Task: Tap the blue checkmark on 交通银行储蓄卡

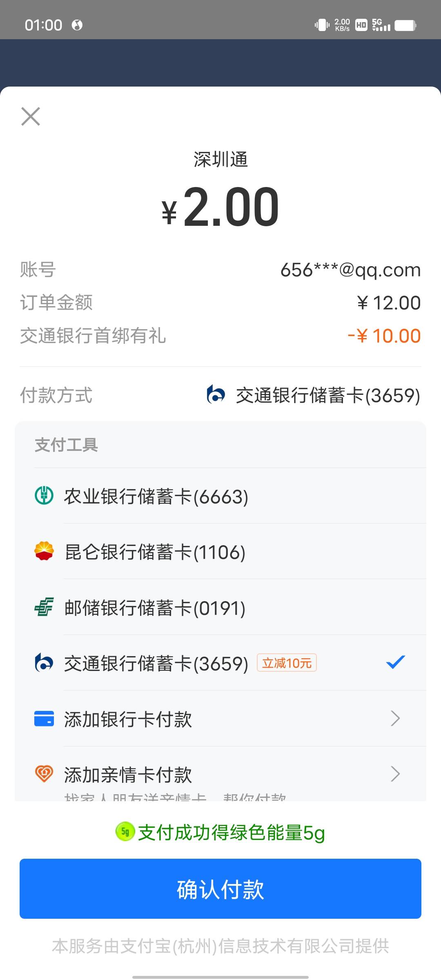Action: 395,662
